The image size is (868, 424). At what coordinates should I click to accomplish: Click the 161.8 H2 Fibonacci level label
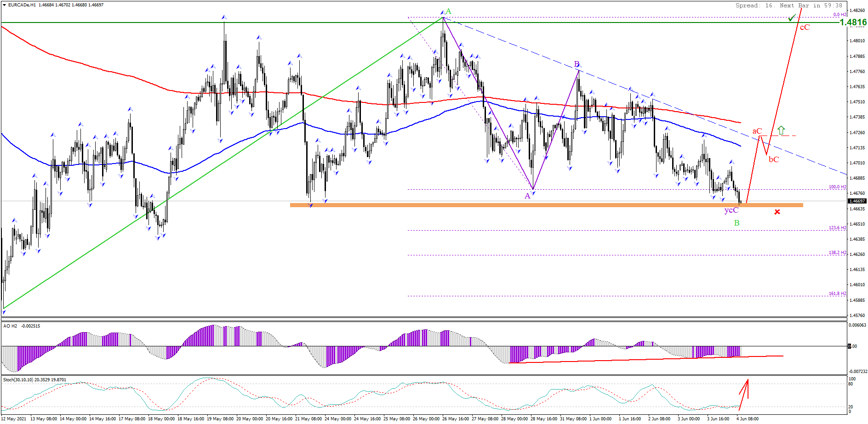pos(837,293)
